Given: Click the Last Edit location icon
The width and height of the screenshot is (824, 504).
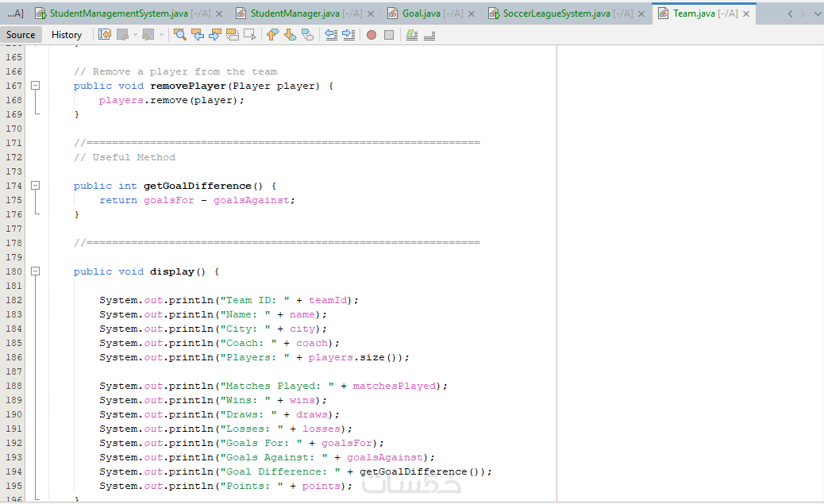Looking at the screenshot, I should (x=105, y=35).
